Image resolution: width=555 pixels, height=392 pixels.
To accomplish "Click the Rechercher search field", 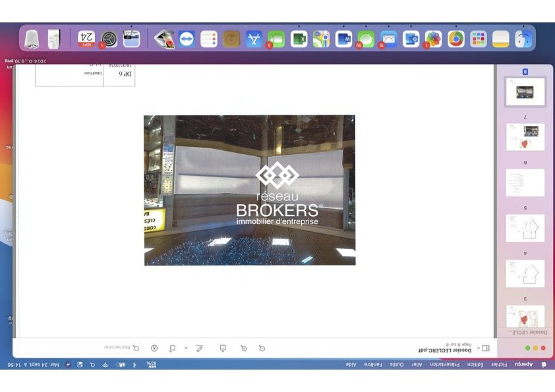I will (x=122, y=348).
